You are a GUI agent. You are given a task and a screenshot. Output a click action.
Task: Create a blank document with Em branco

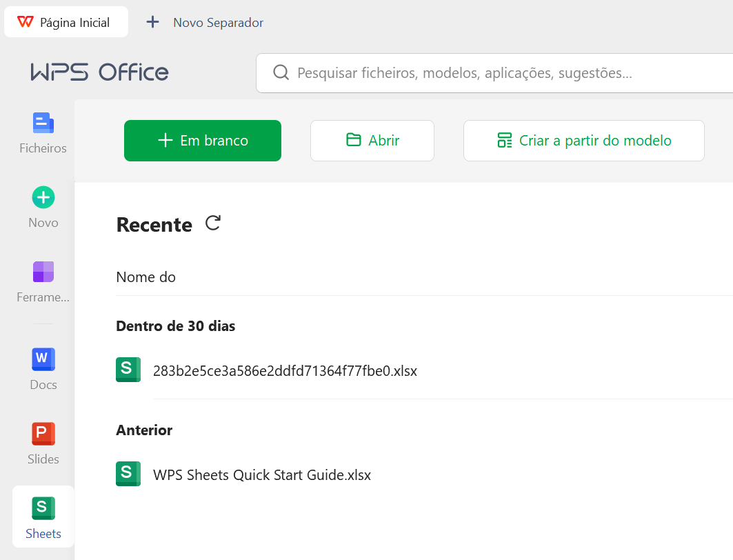(202, 140)
